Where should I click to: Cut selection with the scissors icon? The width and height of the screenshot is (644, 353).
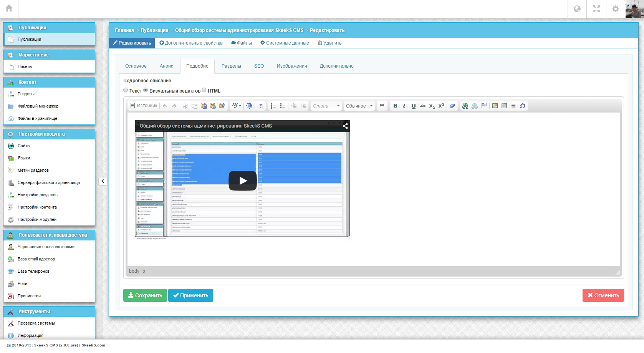[185, 106]
